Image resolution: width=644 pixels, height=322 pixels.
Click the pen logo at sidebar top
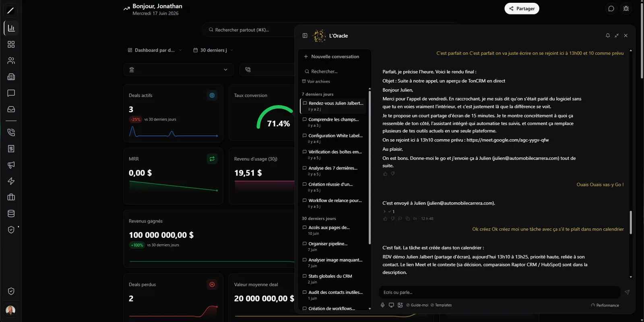11,10
